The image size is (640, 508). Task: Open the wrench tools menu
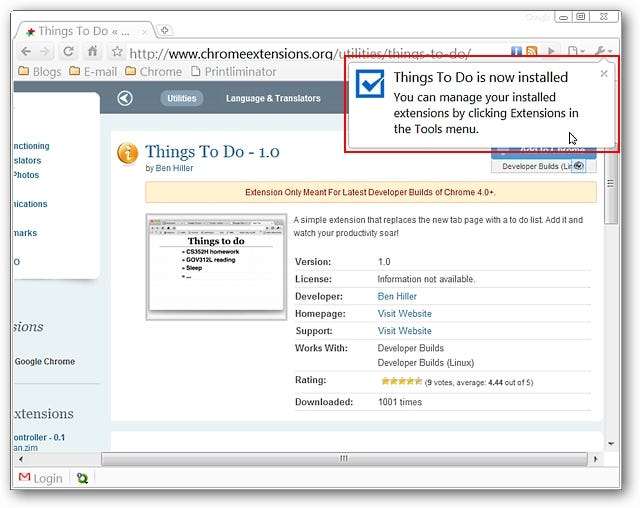(x=603, y=51)
